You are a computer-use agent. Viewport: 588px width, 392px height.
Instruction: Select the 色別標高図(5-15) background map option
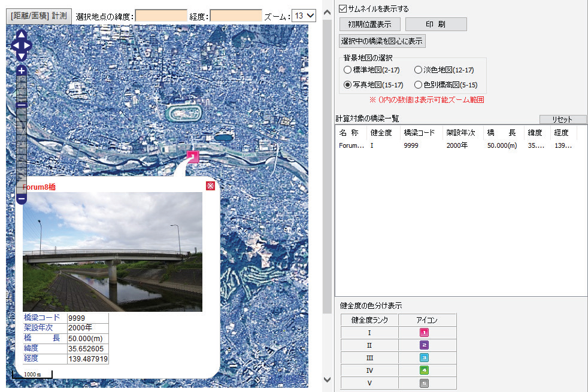[418, 85]
